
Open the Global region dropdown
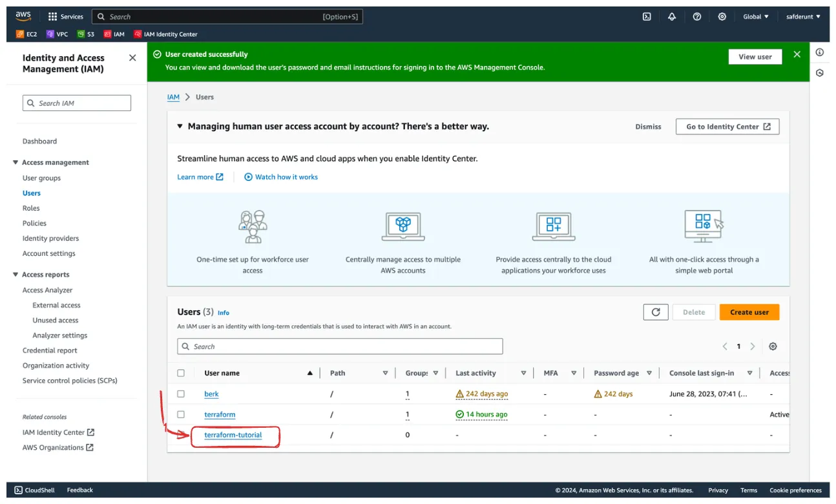click(x=756, y=17)
